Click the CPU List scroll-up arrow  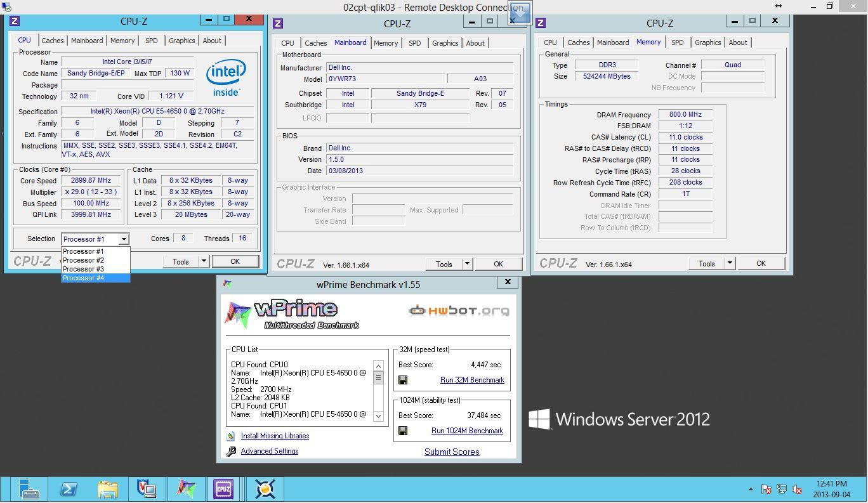(378, 366)
